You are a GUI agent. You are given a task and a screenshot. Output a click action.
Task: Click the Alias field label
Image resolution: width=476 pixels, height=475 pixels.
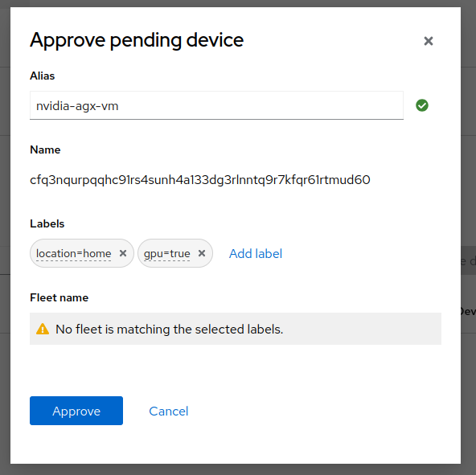42,76
